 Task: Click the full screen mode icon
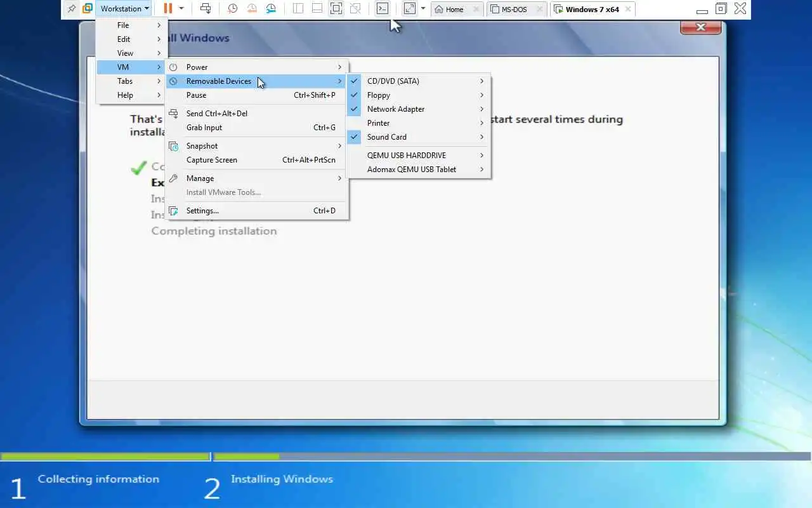pyautogui.click(x=336, y=9)
